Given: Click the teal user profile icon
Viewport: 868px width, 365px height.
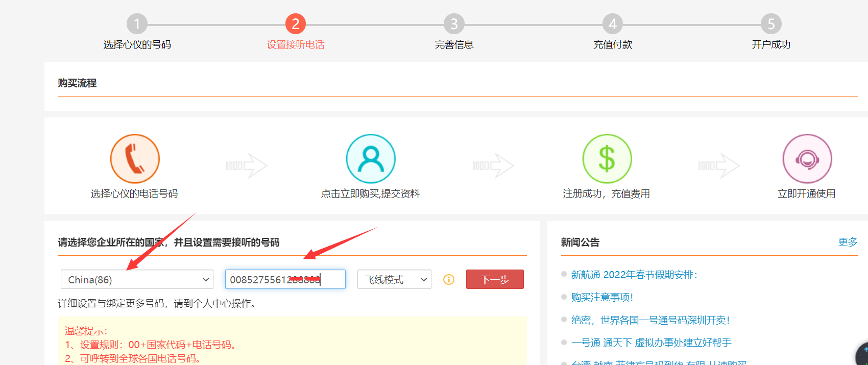Looking at the screenshot, I should [x=371, y=159].
